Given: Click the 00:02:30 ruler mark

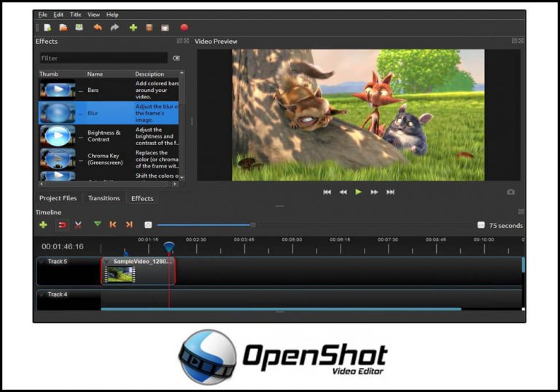Looking at the screenshot, I should (x=196, y=240).
